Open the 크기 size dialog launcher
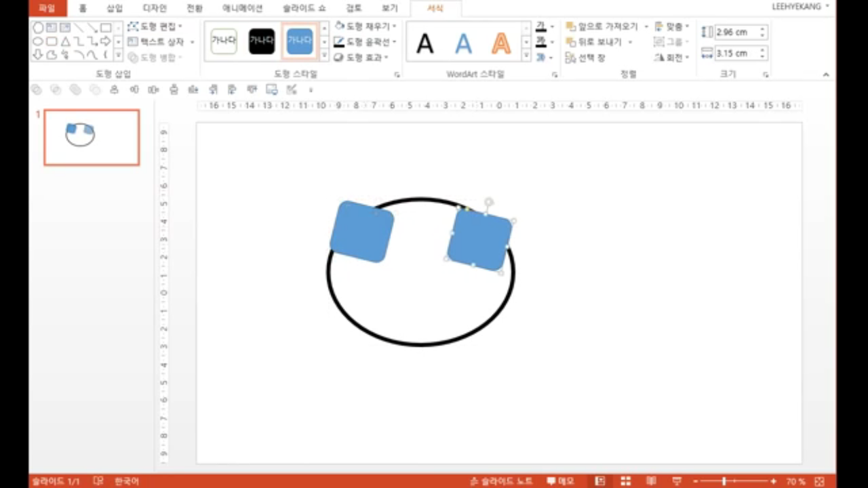Screen dimensions: 868x488 (x=766, y=75)
